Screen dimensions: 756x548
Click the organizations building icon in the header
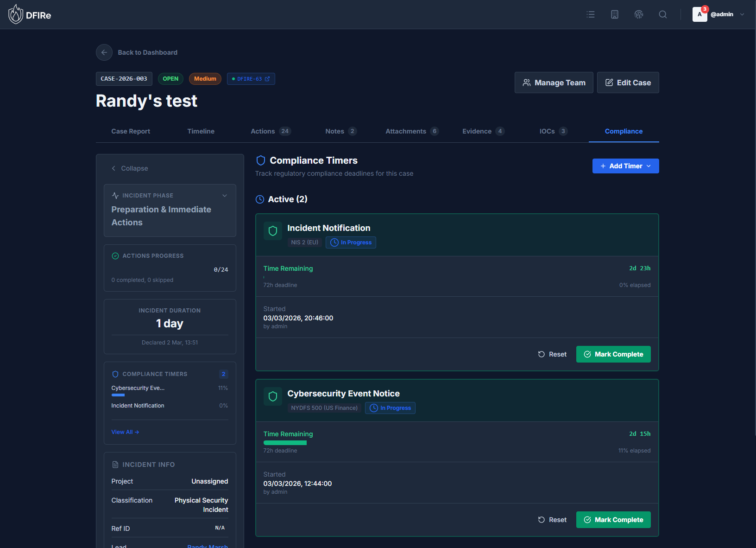(614, 14)
